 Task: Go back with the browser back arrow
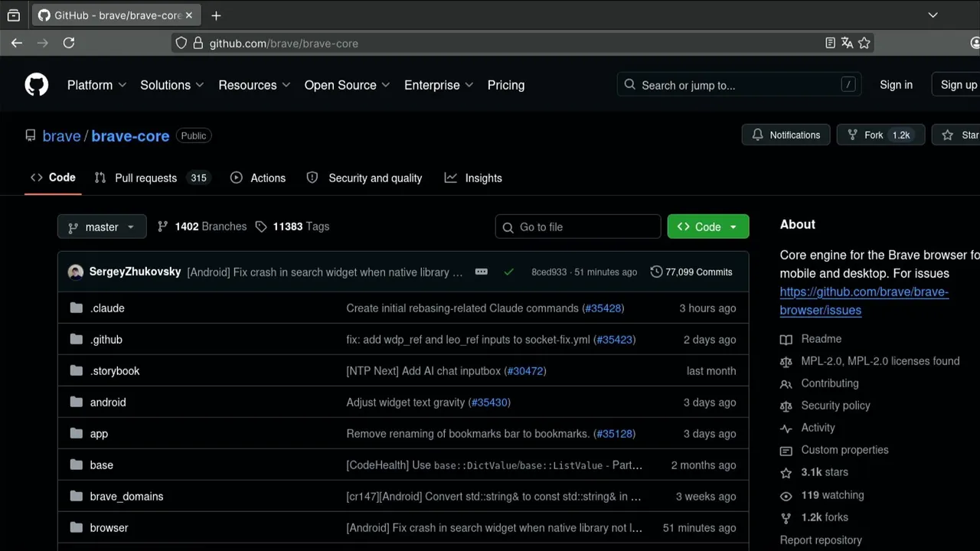point(17,43)
